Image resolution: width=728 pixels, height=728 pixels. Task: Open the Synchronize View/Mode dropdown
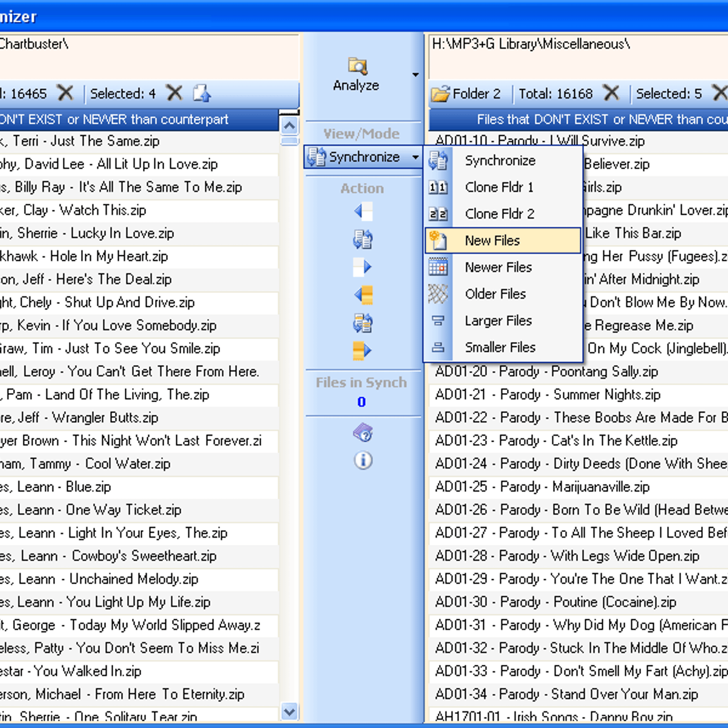tap(363, 157)
